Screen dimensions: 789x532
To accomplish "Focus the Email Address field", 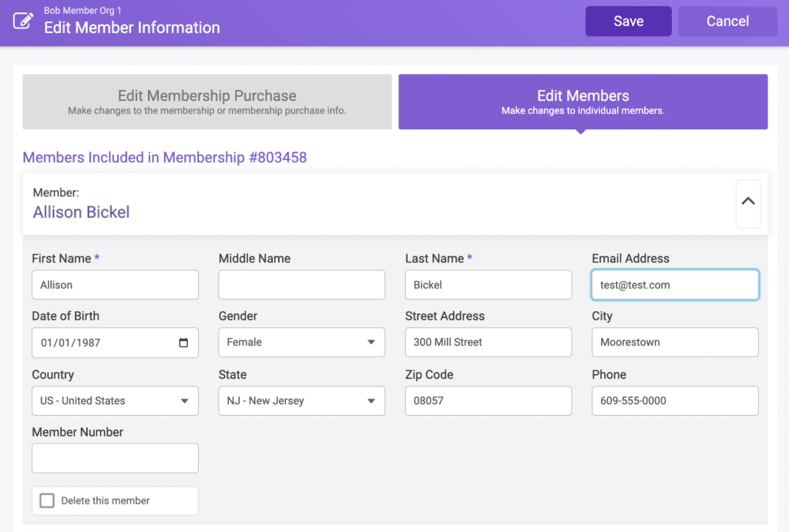I will [675, 285].
